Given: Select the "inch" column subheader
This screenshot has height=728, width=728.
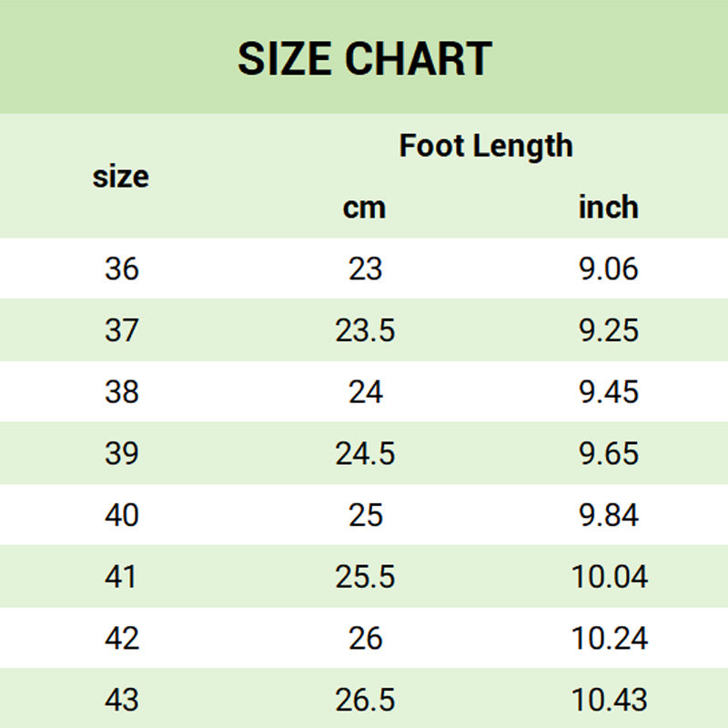Looking at the screenshot, I should 609,207.
